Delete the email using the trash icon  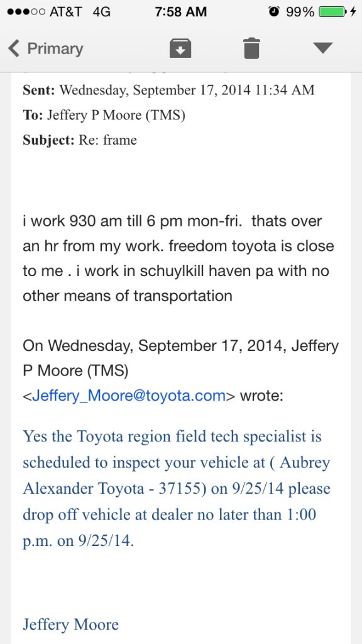[251, 48]
